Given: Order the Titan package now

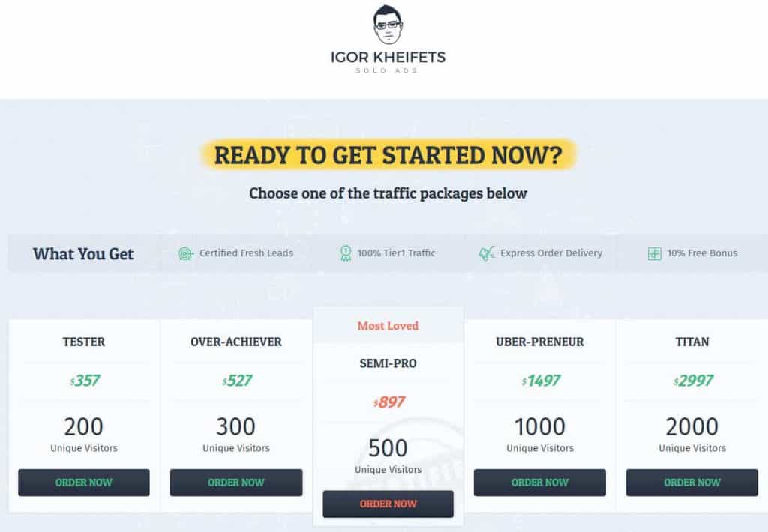Looking at the screenshot, I should pos(692,483).
